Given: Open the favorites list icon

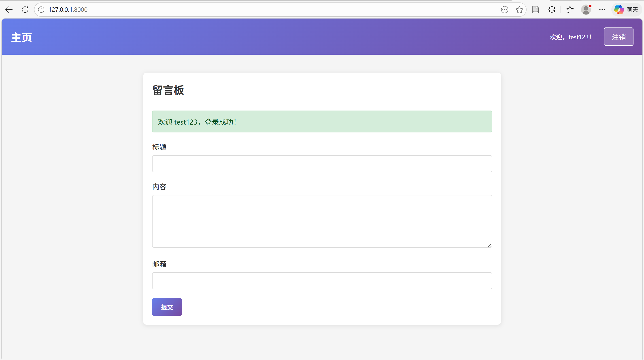Looking at the screenshot, I should pos(570,10).
